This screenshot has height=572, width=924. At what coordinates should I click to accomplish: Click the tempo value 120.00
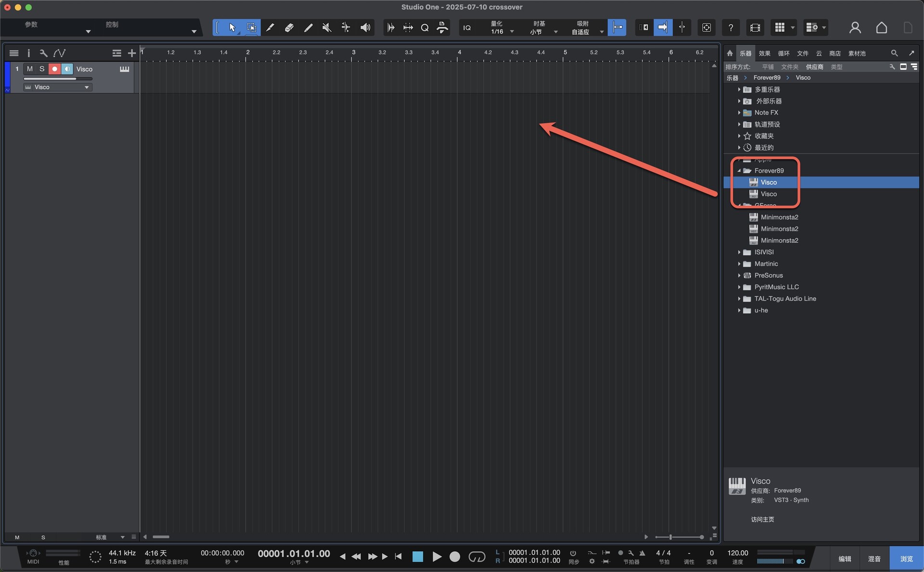tap(737, 553)
